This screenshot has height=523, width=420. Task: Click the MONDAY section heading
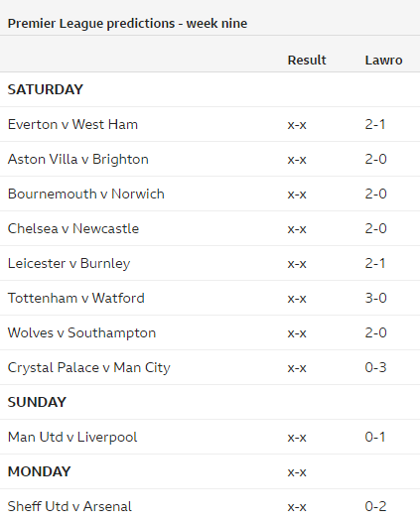click(40, 471)
